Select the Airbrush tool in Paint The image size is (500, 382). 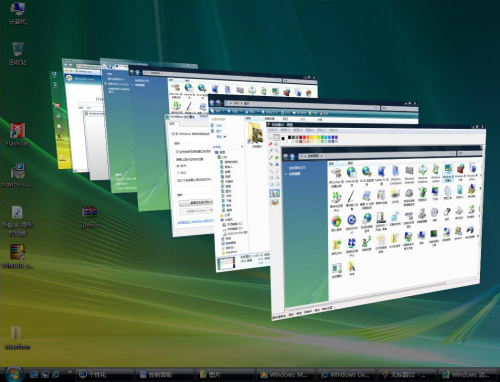pyautogui.click(x=271, y=164)
